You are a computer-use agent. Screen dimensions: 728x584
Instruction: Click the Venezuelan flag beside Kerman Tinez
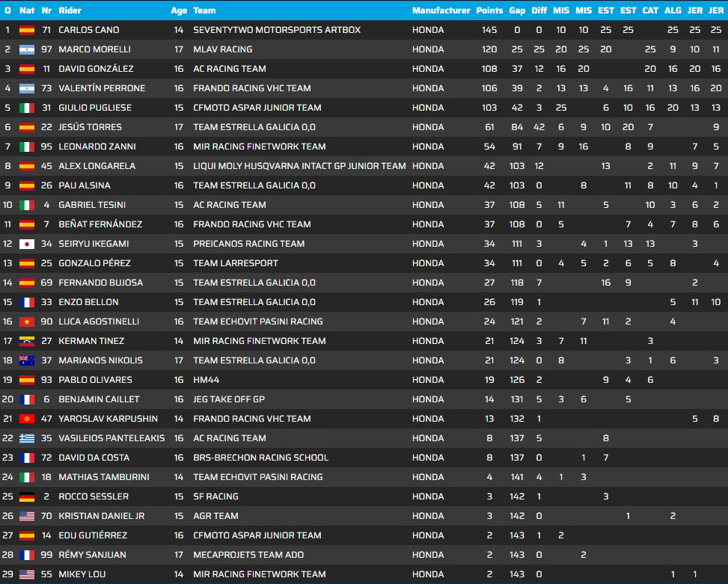[x=27, y=341]
